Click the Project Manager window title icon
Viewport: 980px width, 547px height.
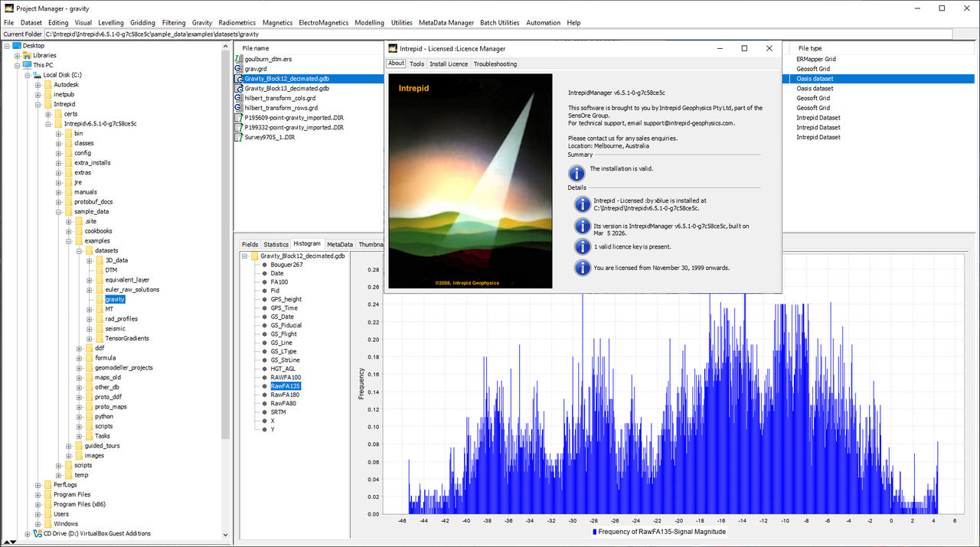[x=8, y=8]
